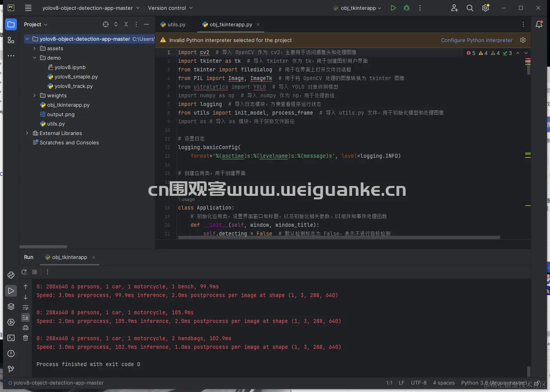Open the Project tool window icon
This screenshot has width=550, height=392.
point(11,24)
